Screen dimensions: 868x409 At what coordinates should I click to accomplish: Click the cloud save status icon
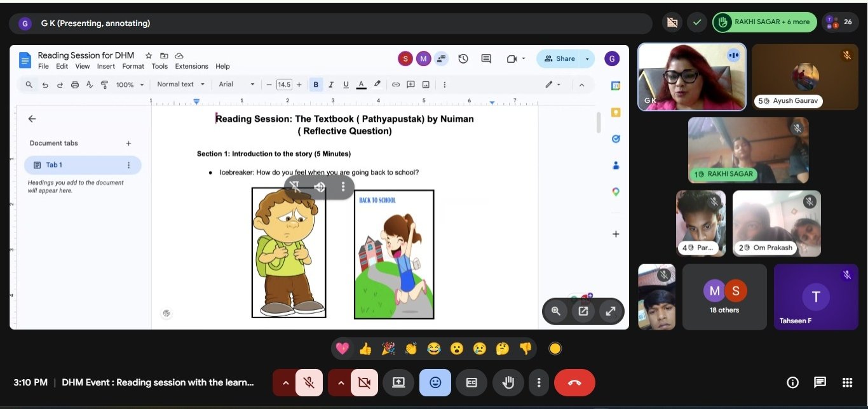(179, 56)
